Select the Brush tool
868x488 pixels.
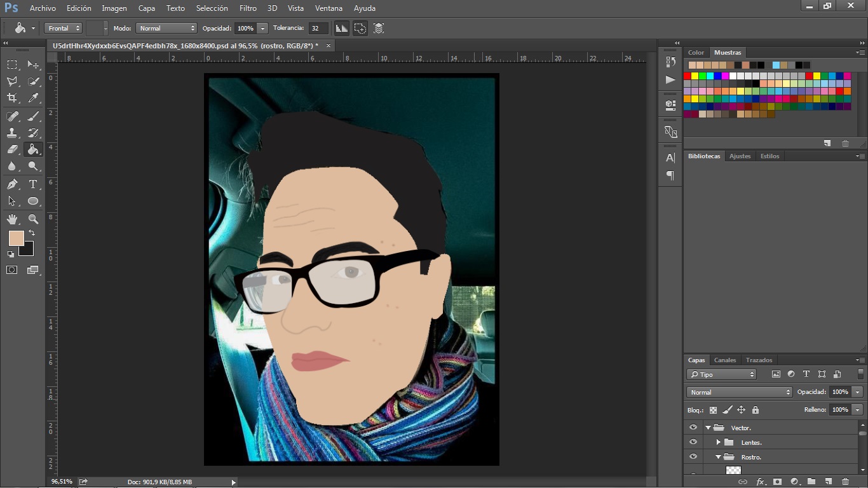click(x=33, y=116)
